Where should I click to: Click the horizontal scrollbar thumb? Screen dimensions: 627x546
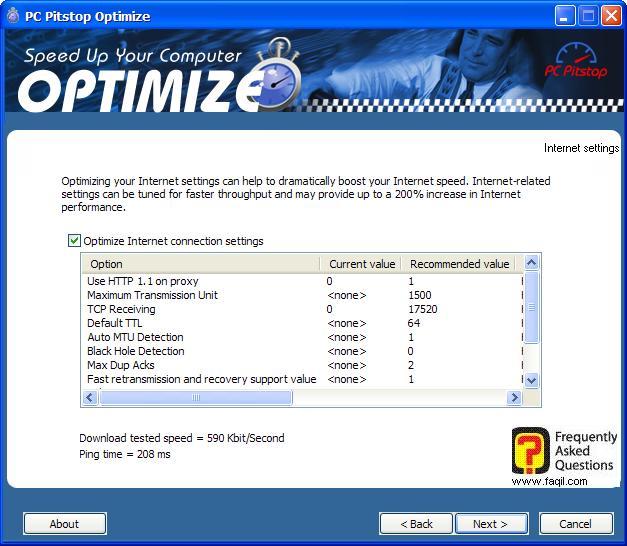196,398
